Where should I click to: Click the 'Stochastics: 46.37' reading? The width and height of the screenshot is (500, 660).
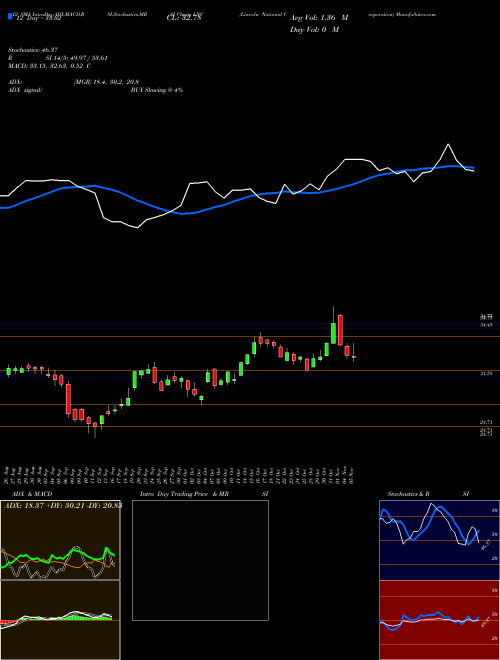[32, 50]
